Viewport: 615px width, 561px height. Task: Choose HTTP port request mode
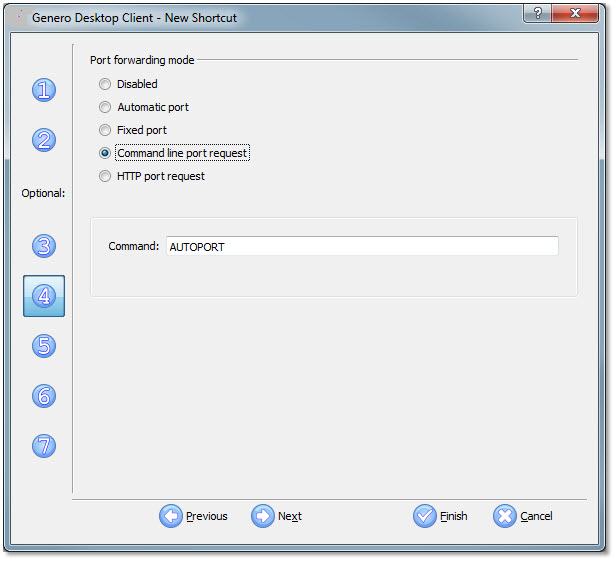click(152, 176)
